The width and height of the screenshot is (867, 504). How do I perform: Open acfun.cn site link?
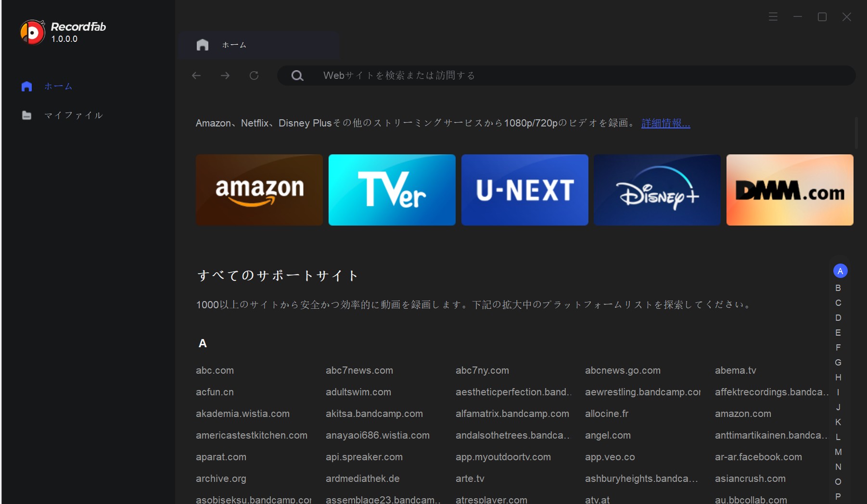click(x=215, y=392)
